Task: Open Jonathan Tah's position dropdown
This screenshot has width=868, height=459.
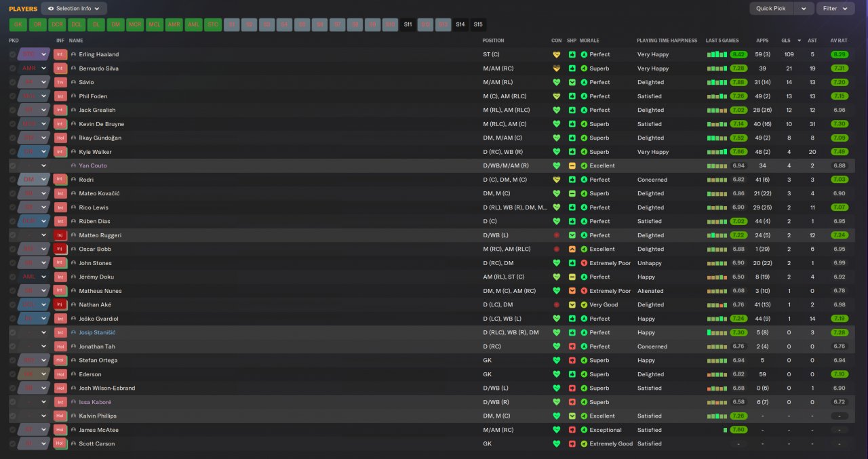Action: point(34,346)
